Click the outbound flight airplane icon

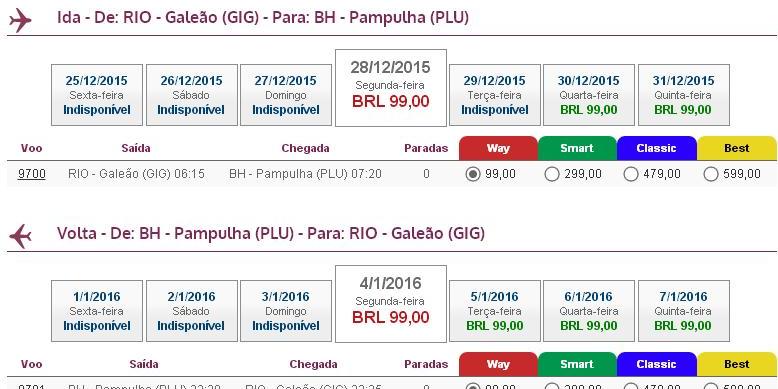coord(20,20)
